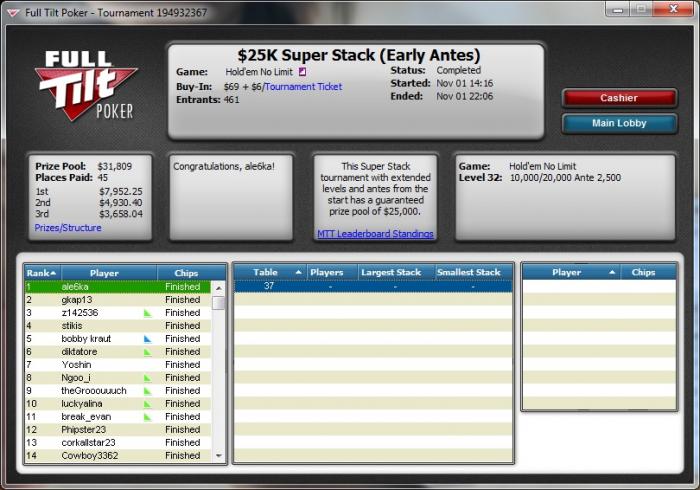Close the tournament window
The height and width of the screenshot is (490, 700).
click(x=673, y=9)
